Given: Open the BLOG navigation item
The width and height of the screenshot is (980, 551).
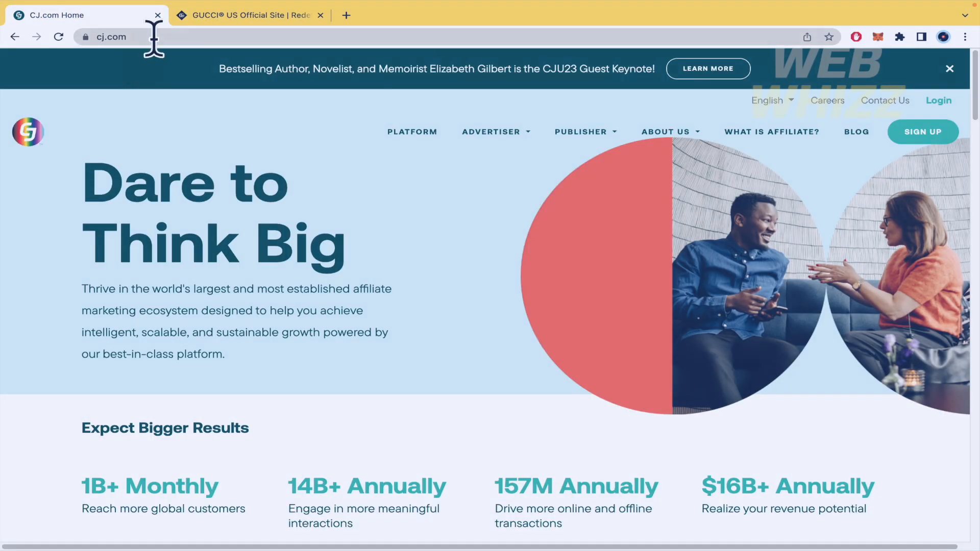Looking at the screenshot, I should [857, 132].
